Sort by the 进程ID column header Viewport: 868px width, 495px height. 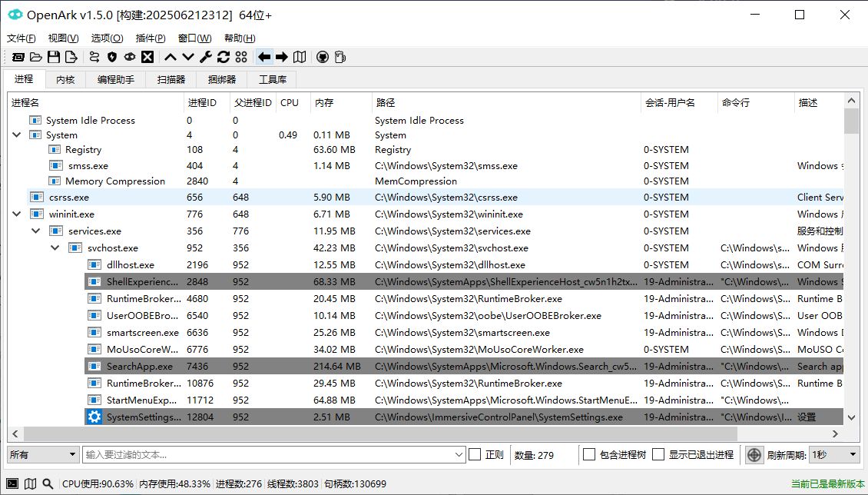pyautogui.click(x=207, y=102)
